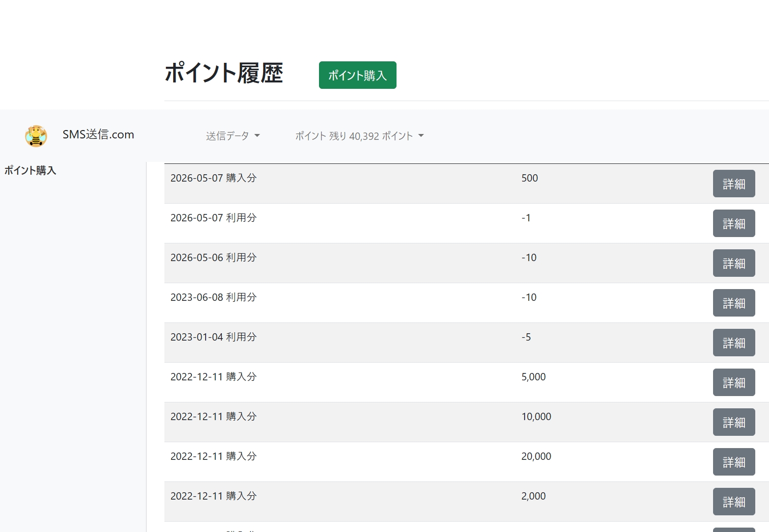Open 詳細 for 2026-05-07 購入分 500

(734, 184)
